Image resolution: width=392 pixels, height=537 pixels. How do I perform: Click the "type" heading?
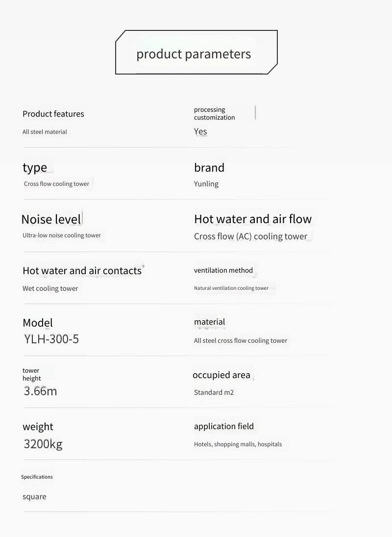pos(35,168)
